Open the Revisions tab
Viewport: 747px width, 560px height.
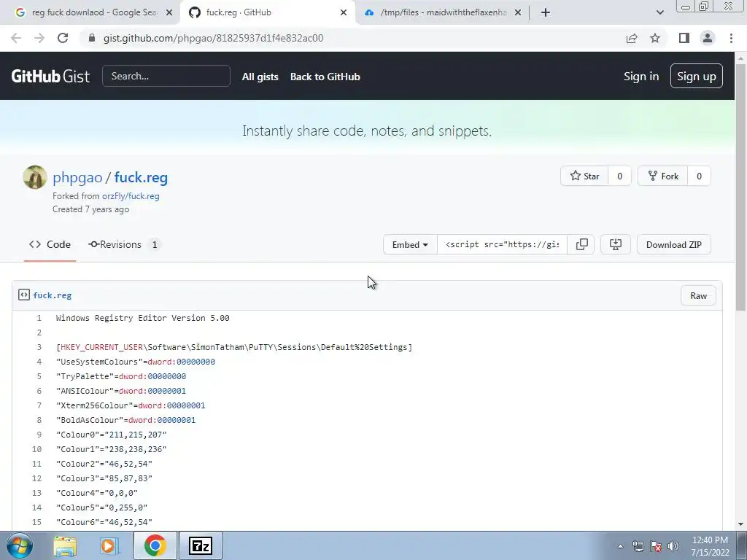125,244
